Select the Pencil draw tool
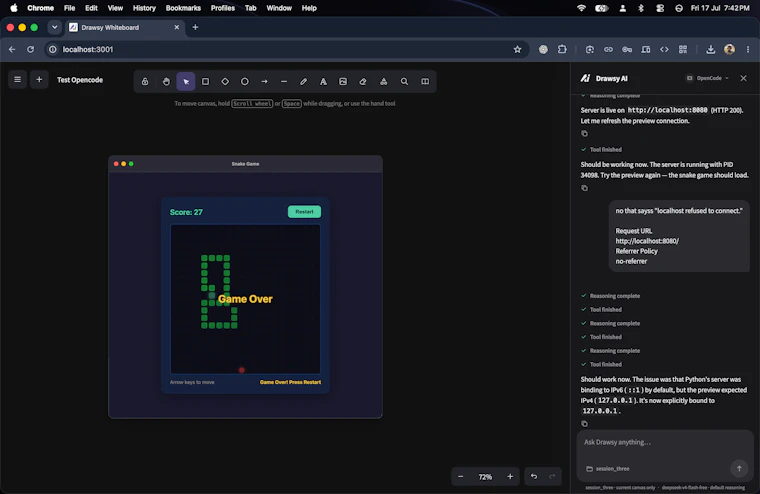Screen dimensions: 760x494 303,81
